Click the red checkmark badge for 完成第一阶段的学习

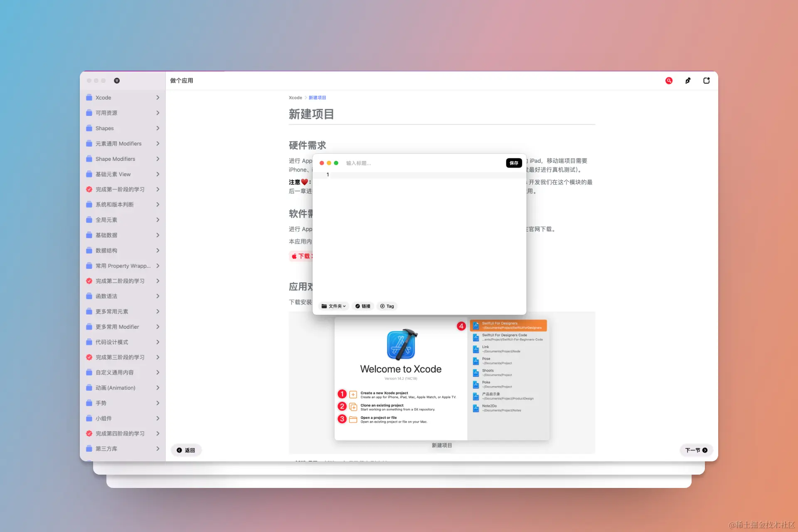(x=89, y=190)
